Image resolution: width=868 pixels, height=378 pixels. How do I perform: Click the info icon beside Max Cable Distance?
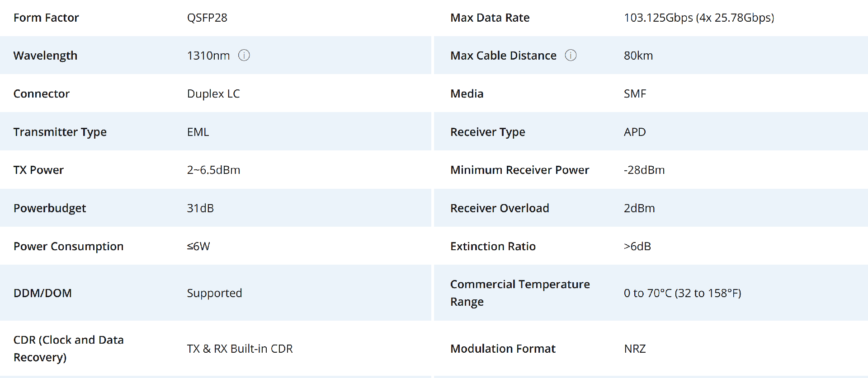click(x=571, y=55)
